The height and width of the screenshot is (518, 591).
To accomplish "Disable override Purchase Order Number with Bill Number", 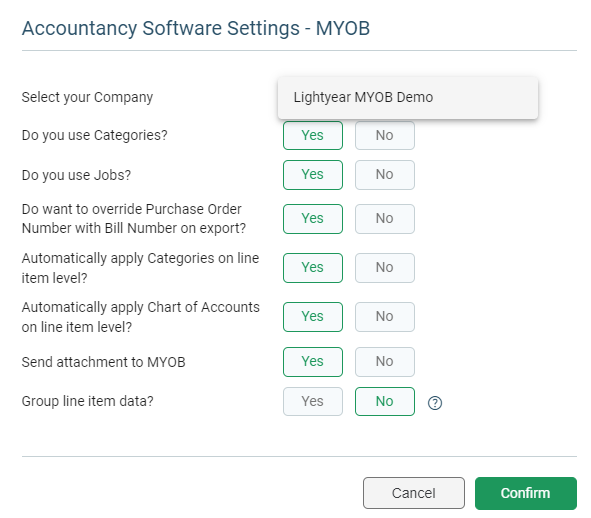I will (385, 219).
